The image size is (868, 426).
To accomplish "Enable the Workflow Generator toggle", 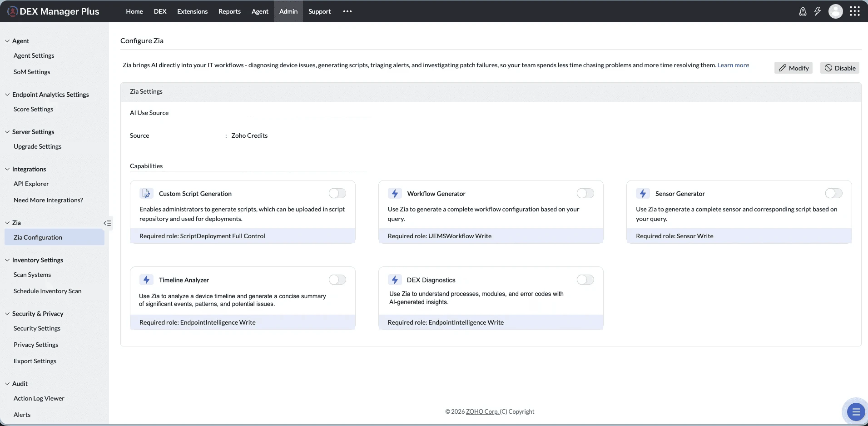I will point(585,193).
